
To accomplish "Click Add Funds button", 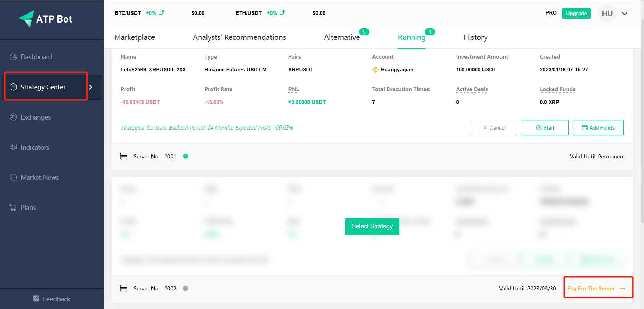I will (x=598, y=128).
